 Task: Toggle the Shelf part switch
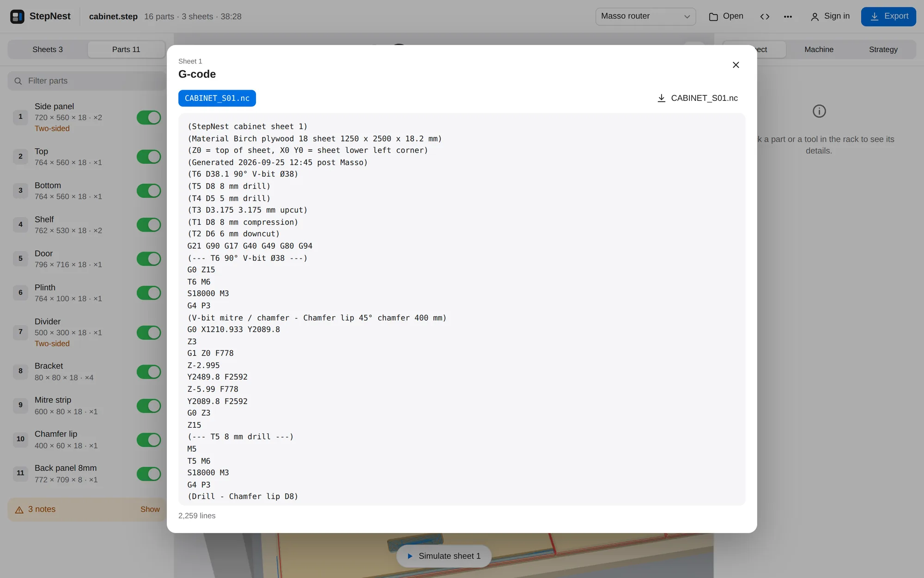[x=149, y=225]
